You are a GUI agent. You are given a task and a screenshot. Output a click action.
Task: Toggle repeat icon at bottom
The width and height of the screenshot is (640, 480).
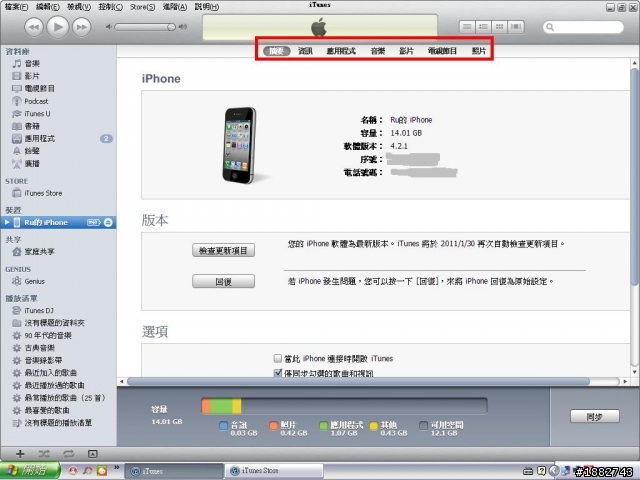pos(69,454)
